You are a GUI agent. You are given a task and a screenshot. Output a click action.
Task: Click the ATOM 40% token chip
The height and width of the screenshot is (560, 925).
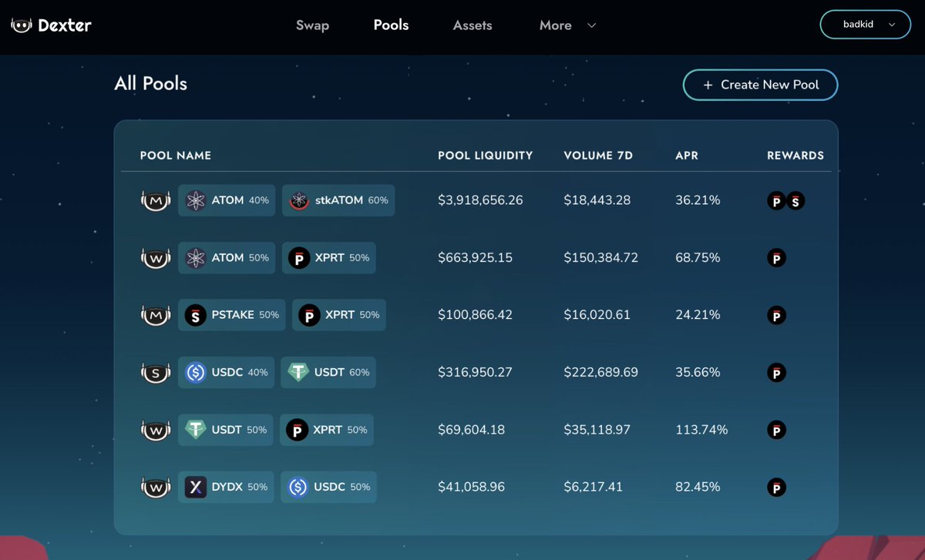pyautogui.click(x=227, y=200)
